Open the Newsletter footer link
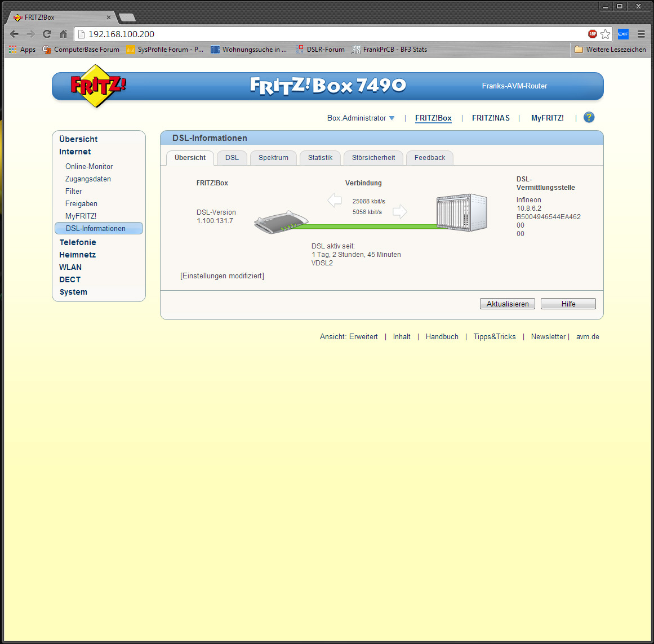Image resolution: width=654 pixels, height=644 pixels. pyautogui.click(x=548, y=337)
